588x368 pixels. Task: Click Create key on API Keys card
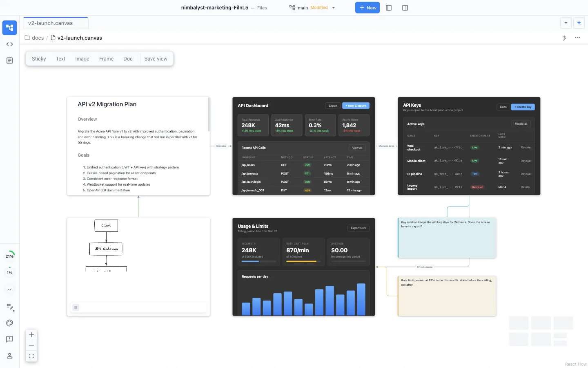(523, 107)
